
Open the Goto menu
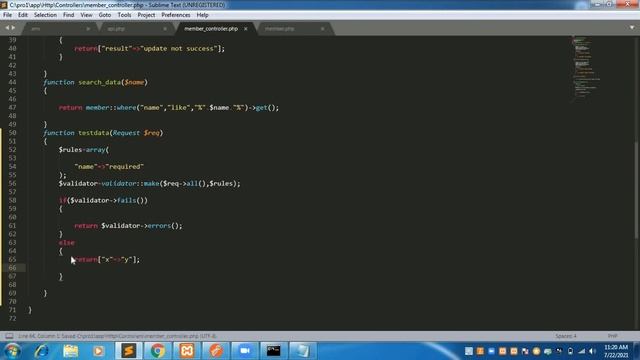pyautogui.click(x=105, y=15)
